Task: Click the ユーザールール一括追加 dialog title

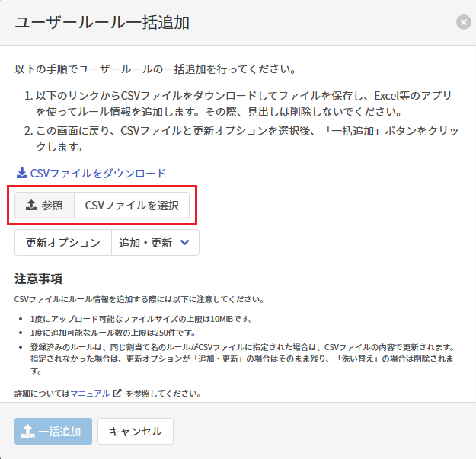Action: (x=102, y=22)
